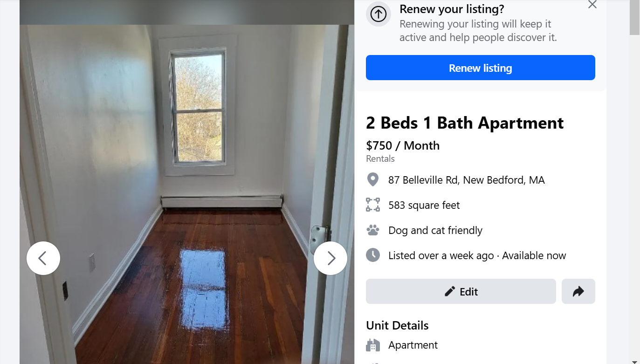Click the Unit Details heading
Viewport: 640px width, 364px height.
[397, 325]
